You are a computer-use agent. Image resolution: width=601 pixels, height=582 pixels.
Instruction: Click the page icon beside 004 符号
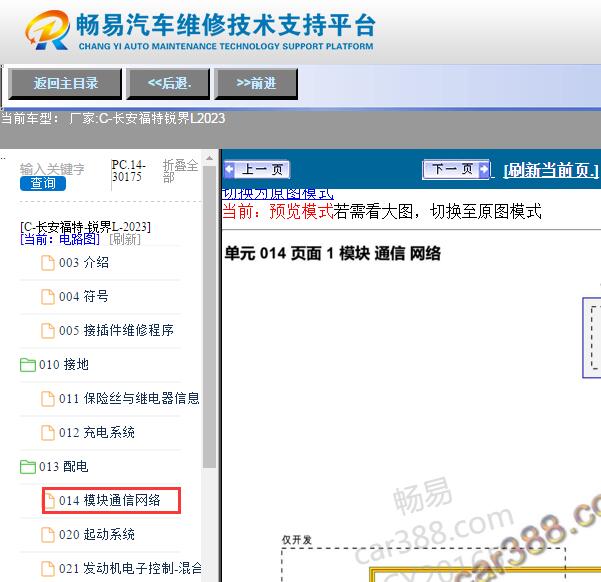(48, 297)
